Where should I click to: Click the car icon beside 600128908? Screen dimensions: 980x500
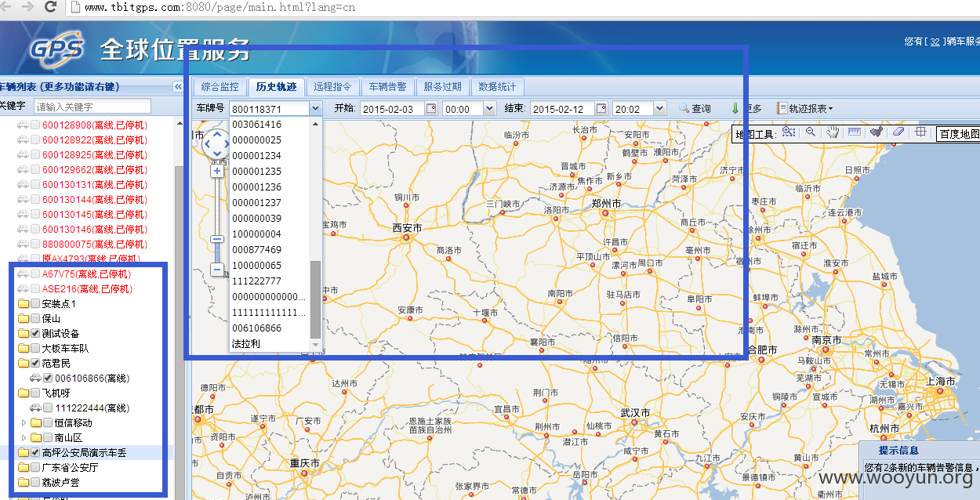pos(23,125)
